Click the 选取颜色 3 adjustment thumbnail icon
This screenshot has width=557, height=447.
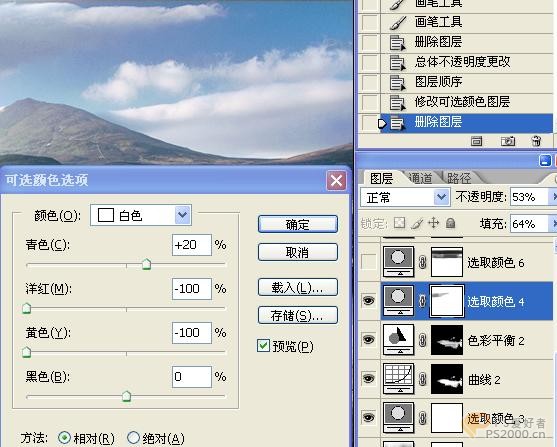[399, 418]
